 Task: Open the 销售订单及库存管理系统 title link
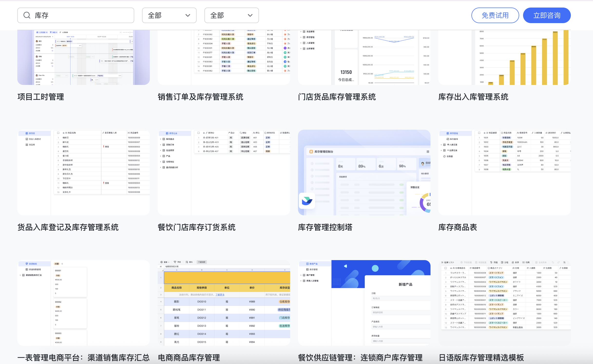200,97
